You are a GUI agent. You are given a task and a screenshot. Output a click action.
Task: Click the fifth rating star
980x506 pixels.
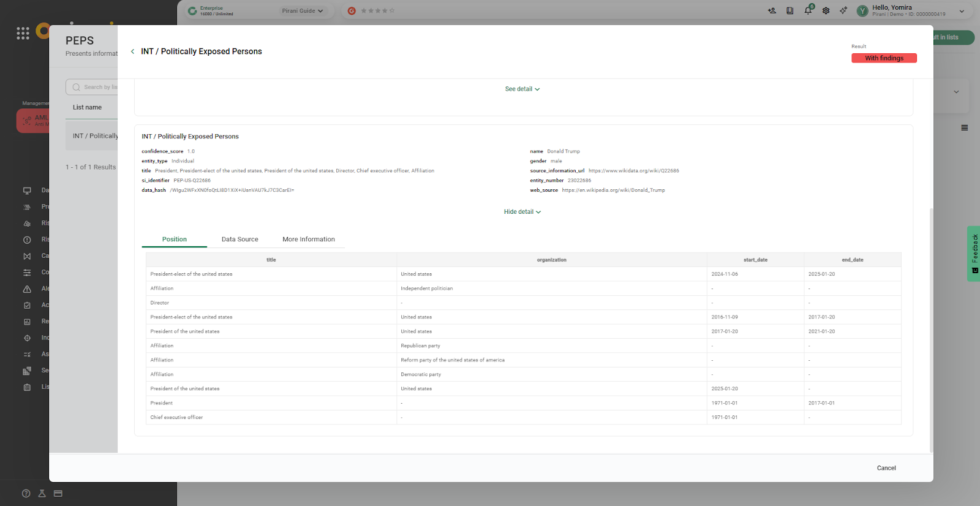point(392,11)
